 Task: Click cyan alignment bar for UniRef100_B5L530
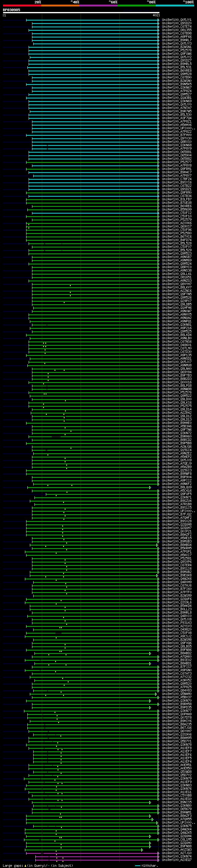[x=94, y=115]
